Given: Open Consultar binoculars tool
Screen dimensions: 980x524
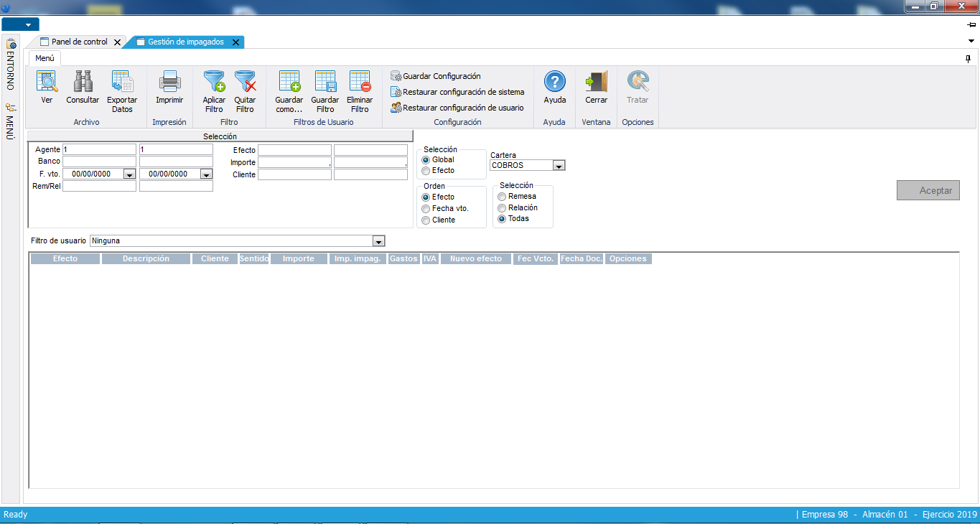Looking at the screenshot, I should click(83, 82).
